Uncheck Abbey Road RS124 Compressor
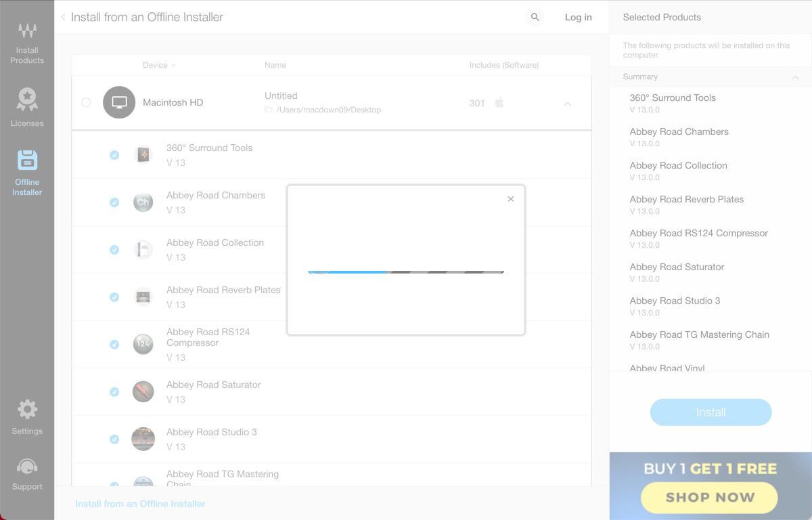The width and height of the screenshot is (812, 520). click(x=114, y=345)
